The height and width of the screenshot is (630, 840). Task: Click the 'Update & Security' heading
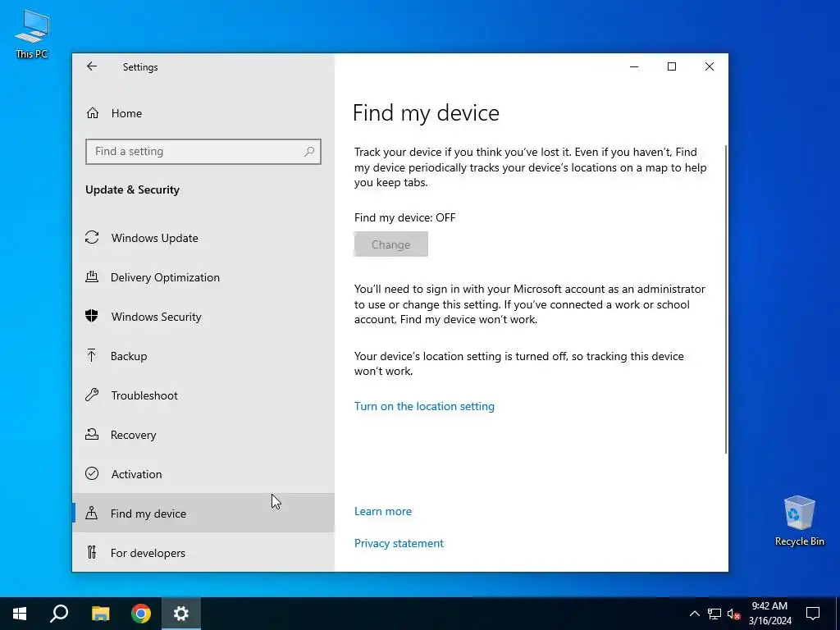[x=132, y=189]
